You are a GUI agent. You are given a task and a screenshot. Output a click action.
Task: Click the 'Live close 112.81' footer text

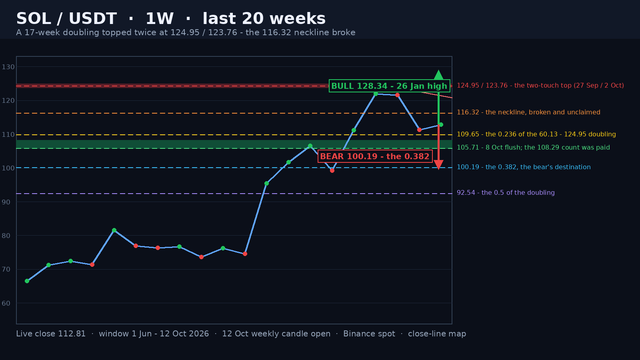tap(51, 334)
